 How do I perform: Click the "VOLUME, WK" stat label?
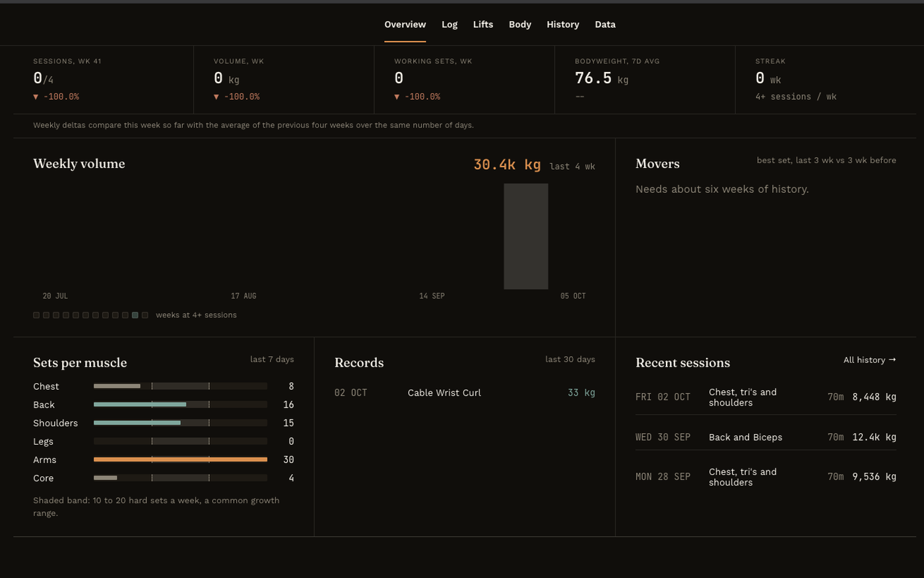pyautogui.click(x=239, y=61)
